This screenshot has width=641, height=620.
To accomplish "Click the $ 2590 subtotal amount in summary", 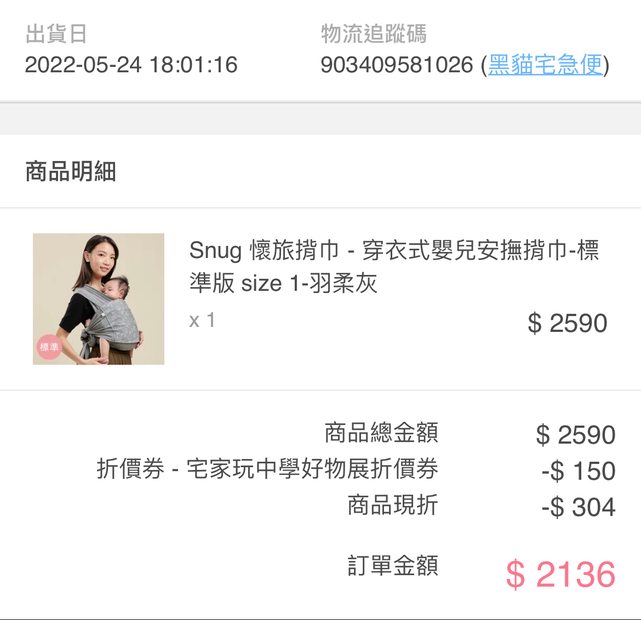I will (x=575, y=435).
